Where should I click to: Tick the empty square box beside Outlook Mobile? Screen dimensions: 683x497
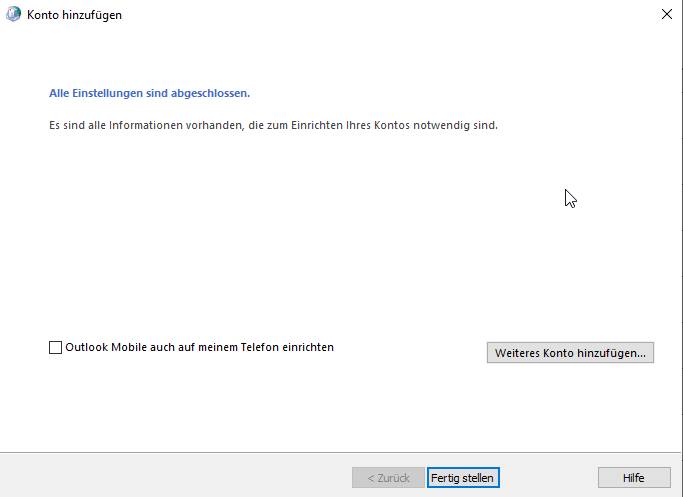pyautogui.click(x=55, y=347)
